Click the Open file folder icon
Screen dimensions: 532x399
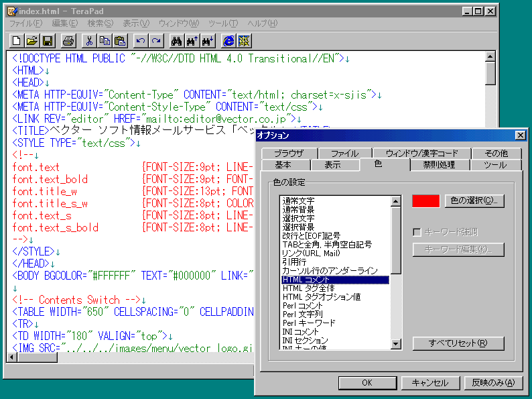click(x=32, y=41)
